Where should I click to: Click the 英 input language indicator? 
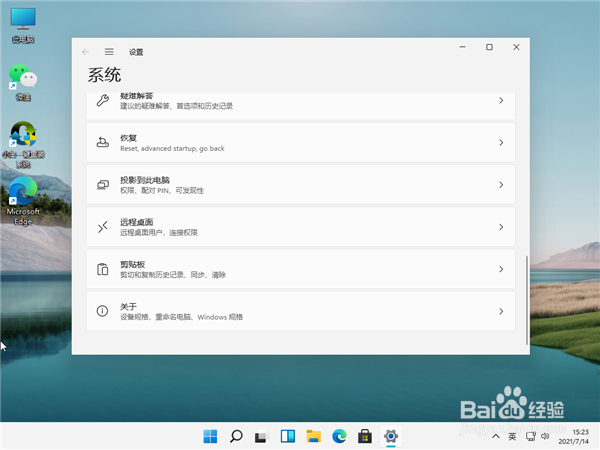[512, 436]
